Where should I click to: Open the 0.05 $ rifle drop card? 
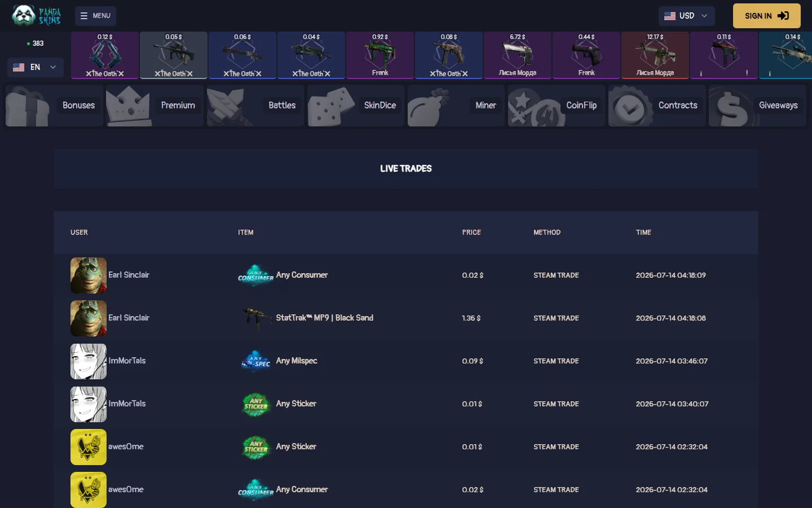tap(174, 55)
